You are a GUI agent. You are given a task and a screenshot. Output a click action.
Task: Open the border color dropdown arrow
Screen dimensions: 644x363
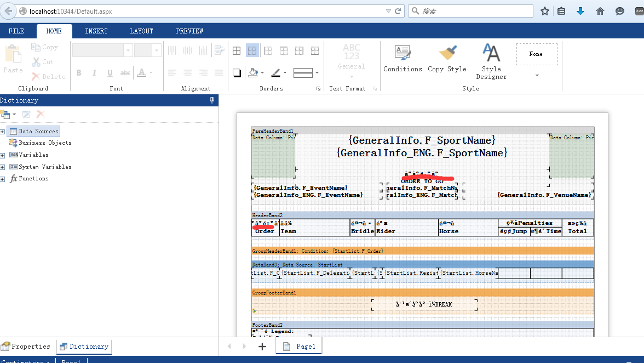pyautogui.click(x=285, y=73)
